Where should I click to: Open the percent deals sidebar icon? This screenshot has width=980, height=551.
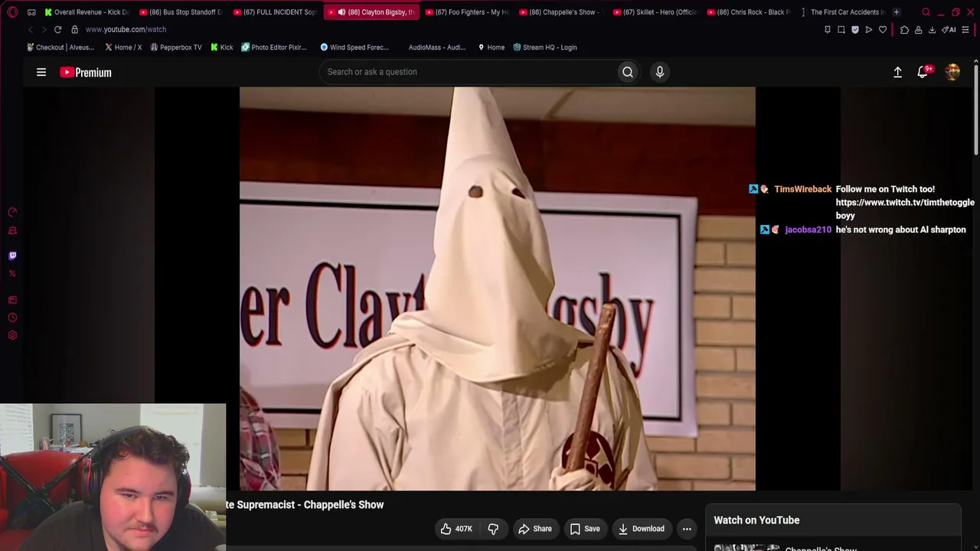(12, 273)
